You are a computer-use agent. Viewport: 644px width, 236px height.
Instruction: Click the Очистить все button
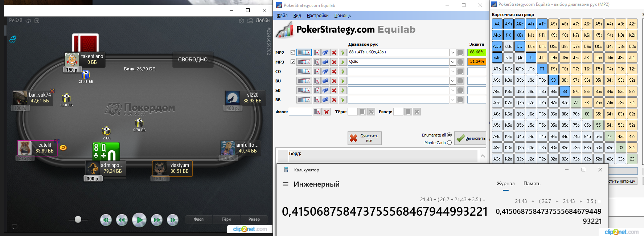[365, 138]
